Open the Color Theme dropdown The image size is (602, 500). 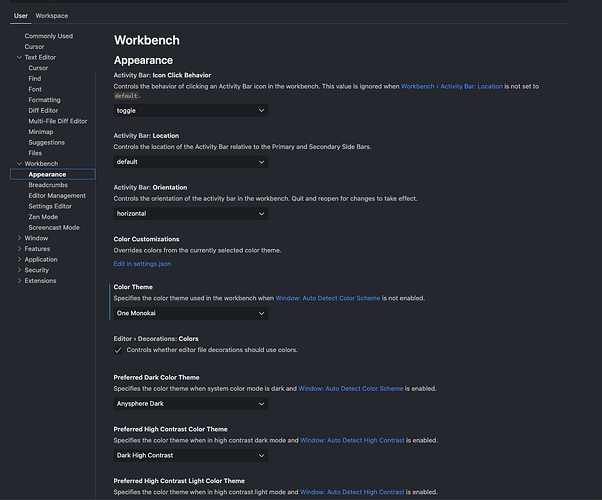click(191, 313)
